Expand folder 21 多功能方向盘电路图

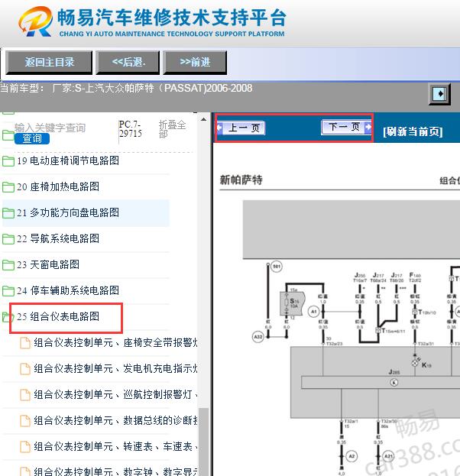tap(68, 212)
